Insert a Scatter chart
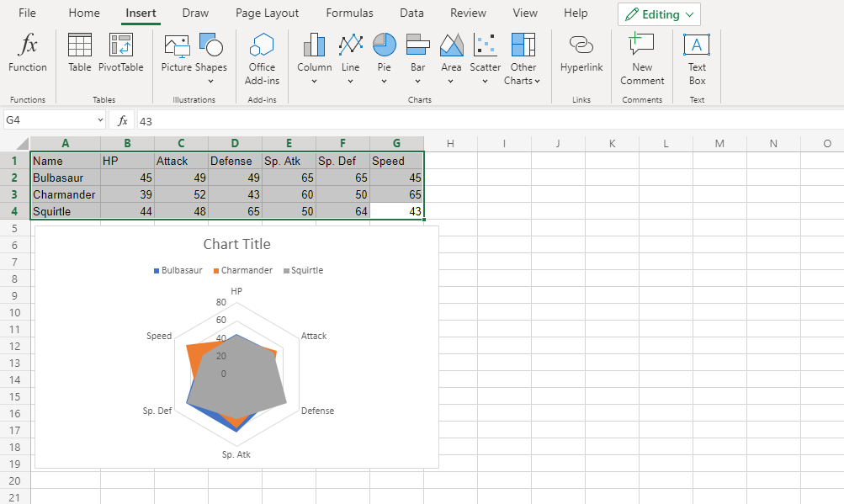 click(x=485, y=56)
